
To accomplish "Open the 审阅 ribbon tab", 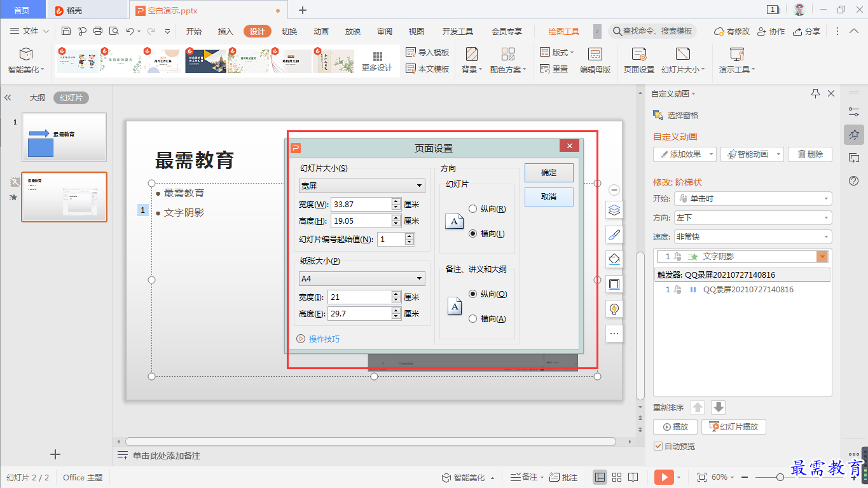I will pyautogui.click(x=385, y=31).
